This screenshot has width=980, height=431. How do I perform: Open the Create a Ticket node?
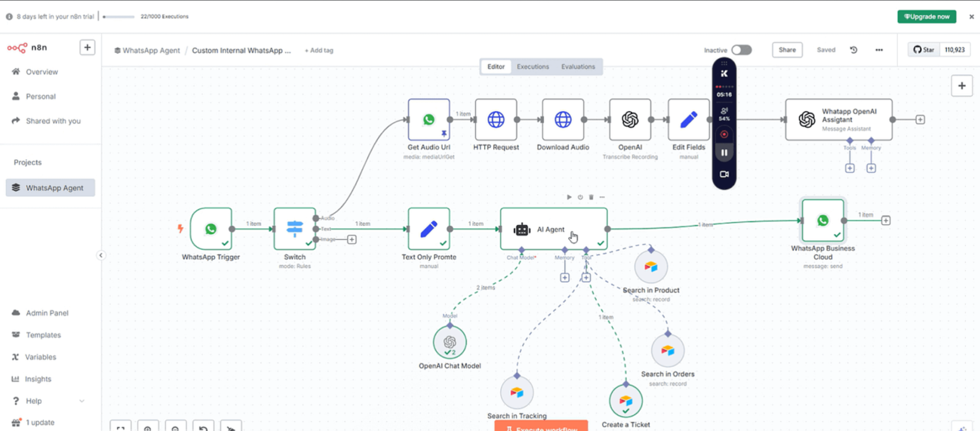(x=625, y=401)
